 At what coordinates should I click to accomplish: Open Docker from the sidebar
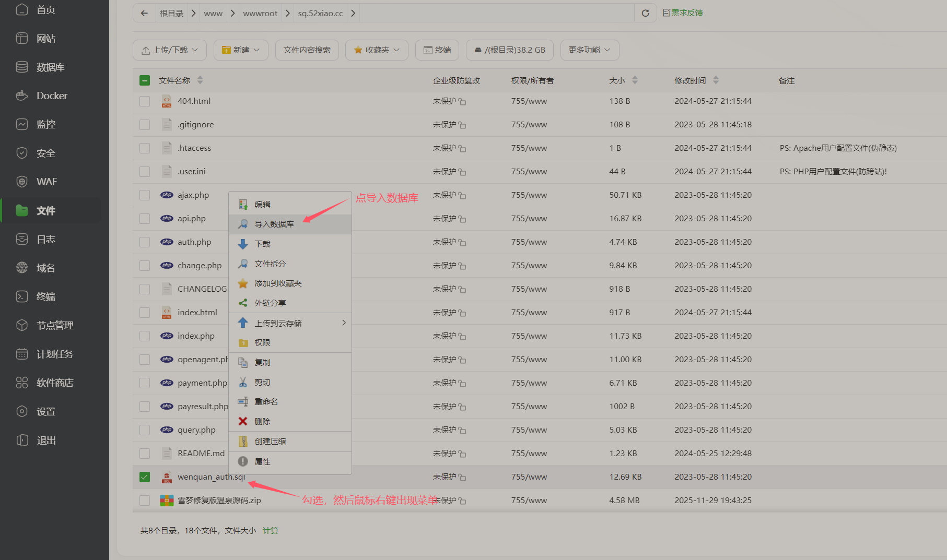click(x=52, y=96)
